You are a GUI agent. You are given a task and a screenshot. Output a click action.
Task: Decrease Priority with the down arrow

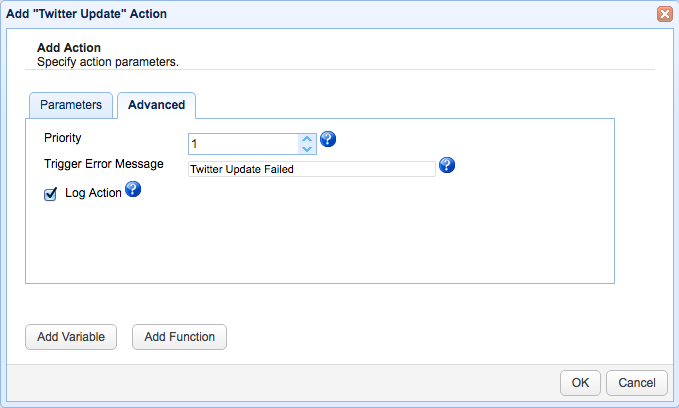click(307, 149)
